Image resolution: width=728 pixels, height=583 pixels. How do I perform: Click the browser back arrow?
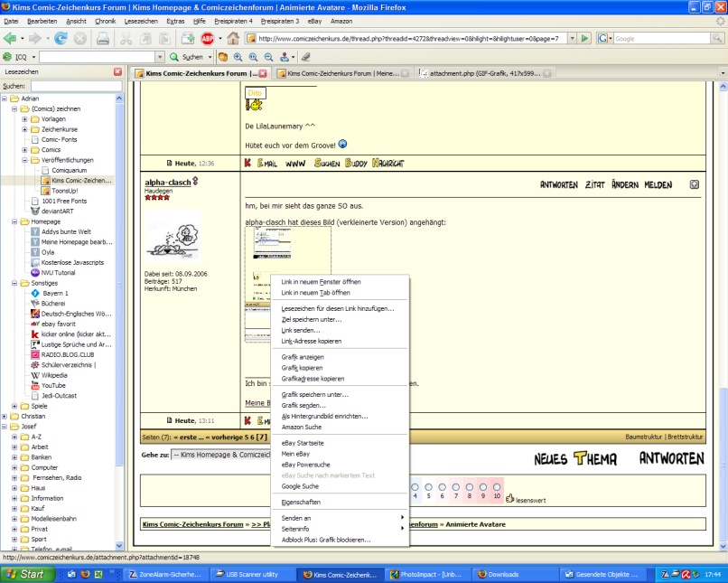point(11,39)
